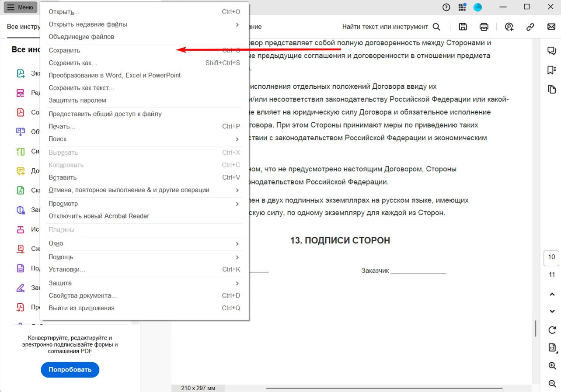This screenshot has width=561, height=392.
Task: Send file via email envelope icon
Action: [x=551, y=27]
